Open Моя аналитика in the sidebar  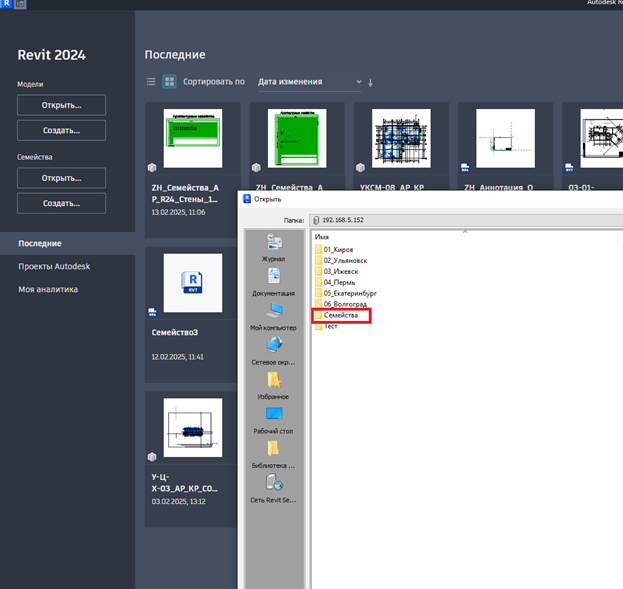click(48, 289)
